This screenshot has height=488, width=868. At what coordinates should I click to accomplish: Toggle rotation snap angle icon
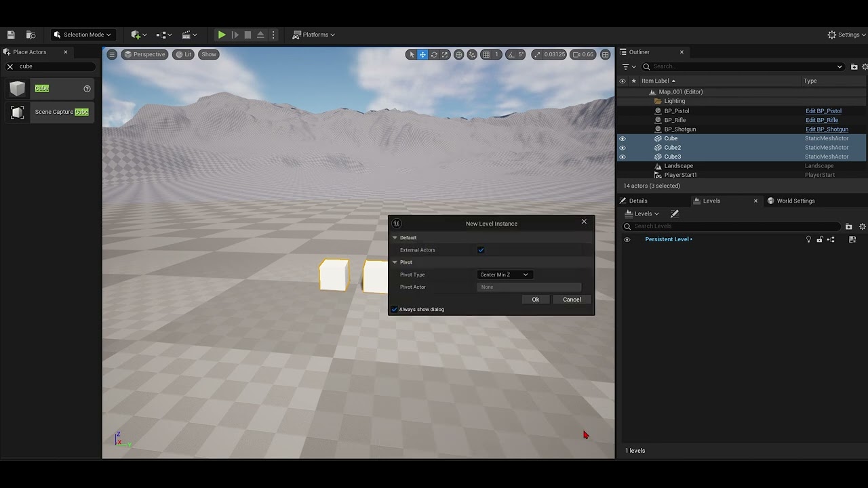(511, 54)
